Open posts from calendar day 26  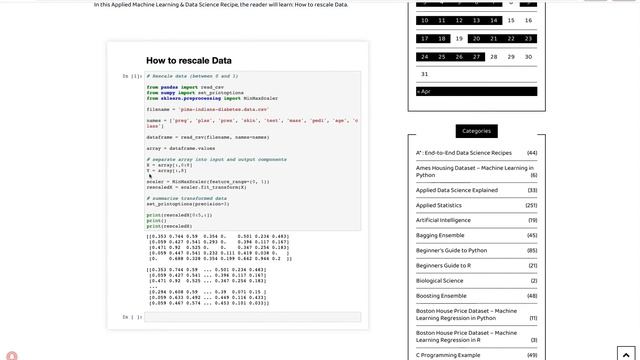point(459,57)
